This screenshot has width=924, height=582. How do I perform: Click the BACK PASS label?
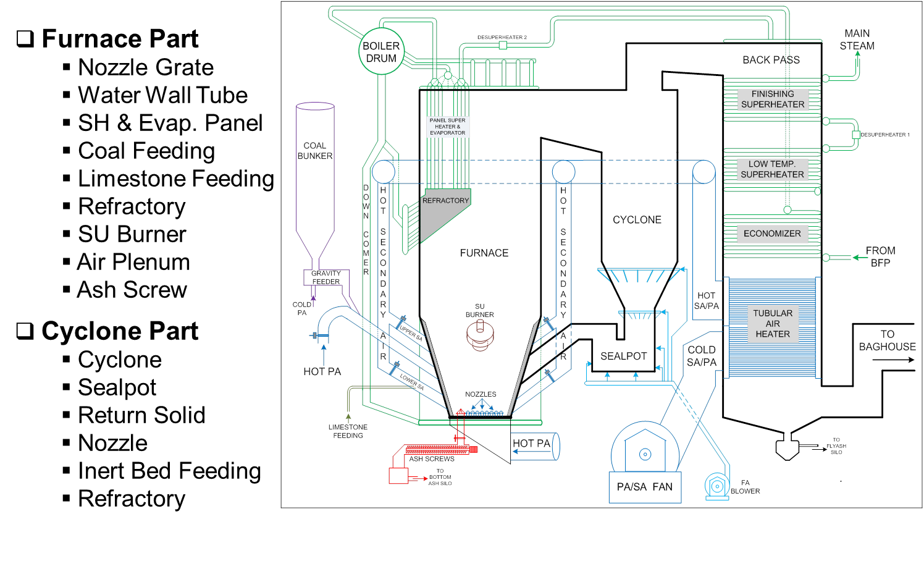click(771, 60)
